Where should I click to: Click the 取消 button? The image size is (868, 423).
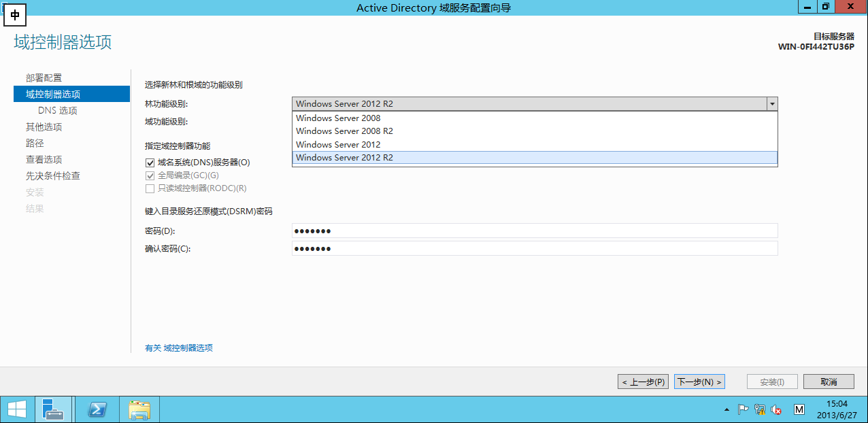829,382
